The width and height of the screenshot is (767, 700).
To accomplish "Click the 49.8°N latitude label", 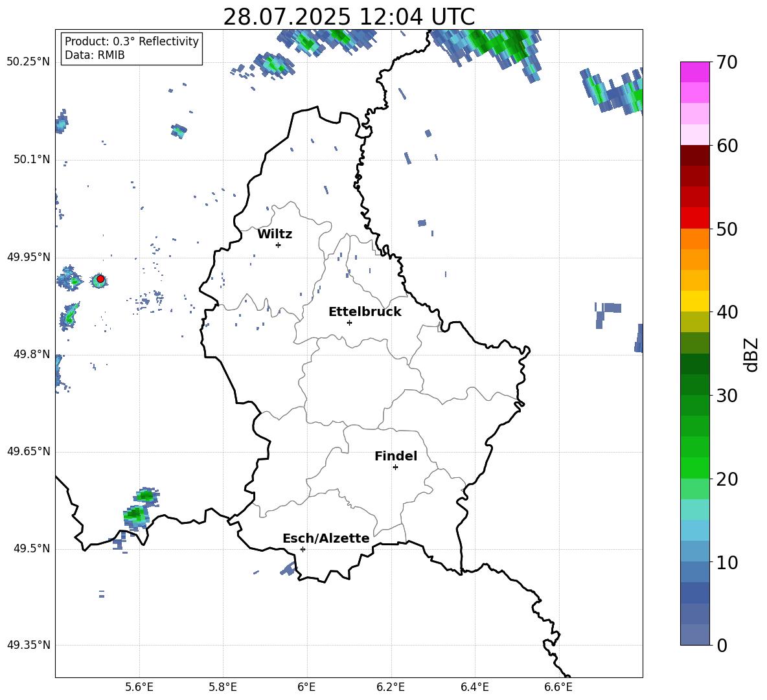I will point(32,354).
